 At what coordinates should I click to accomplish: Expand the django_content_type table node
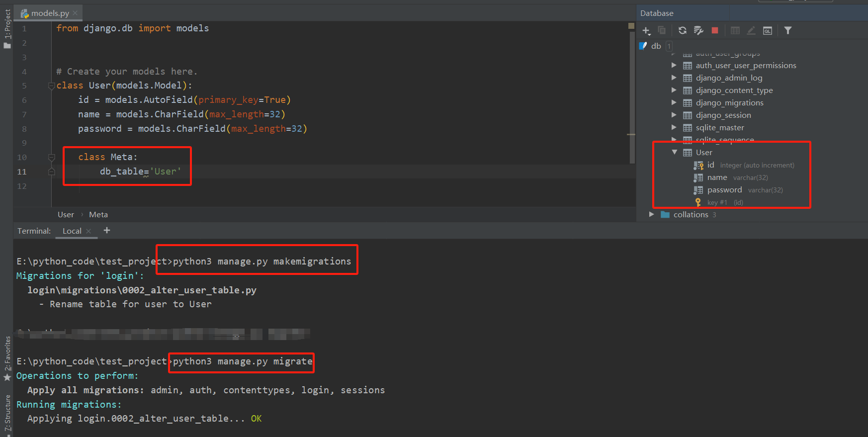(674, 90)
